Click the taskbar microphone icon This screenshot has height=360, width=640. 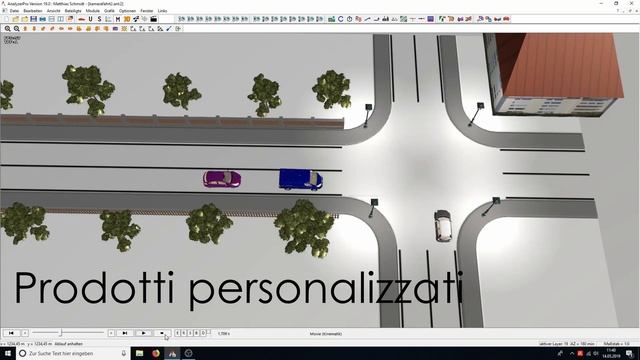pyautogui.click(x=124, y=353)
